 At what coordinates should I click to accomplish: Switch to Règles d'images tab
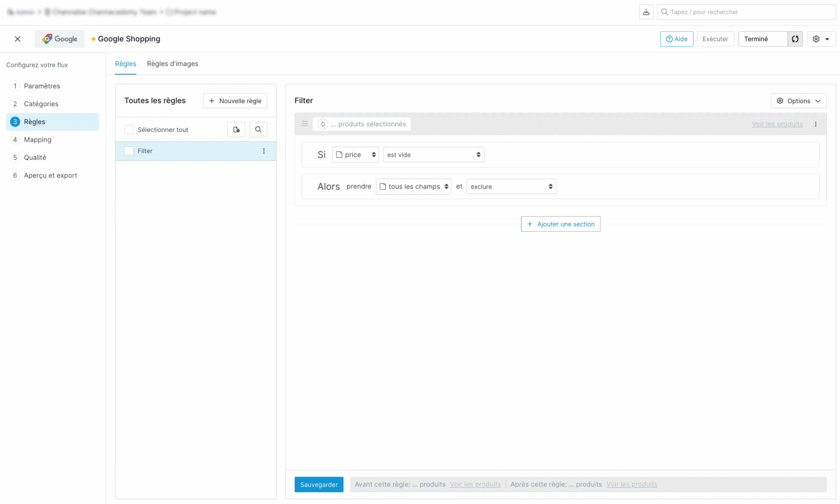click(x=172, y=64)
